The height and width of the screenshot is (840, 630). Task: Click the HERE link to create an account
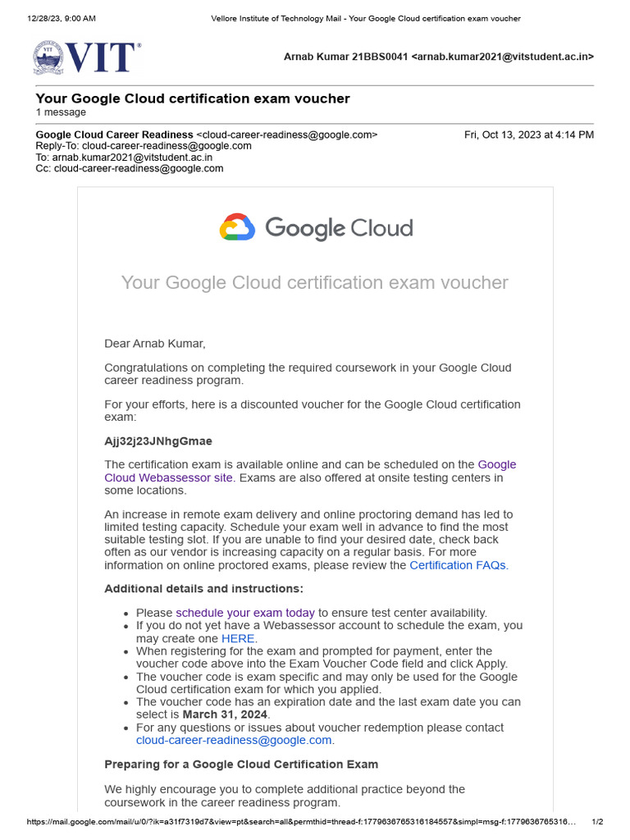pyautogui.click(x=239, y=638)
